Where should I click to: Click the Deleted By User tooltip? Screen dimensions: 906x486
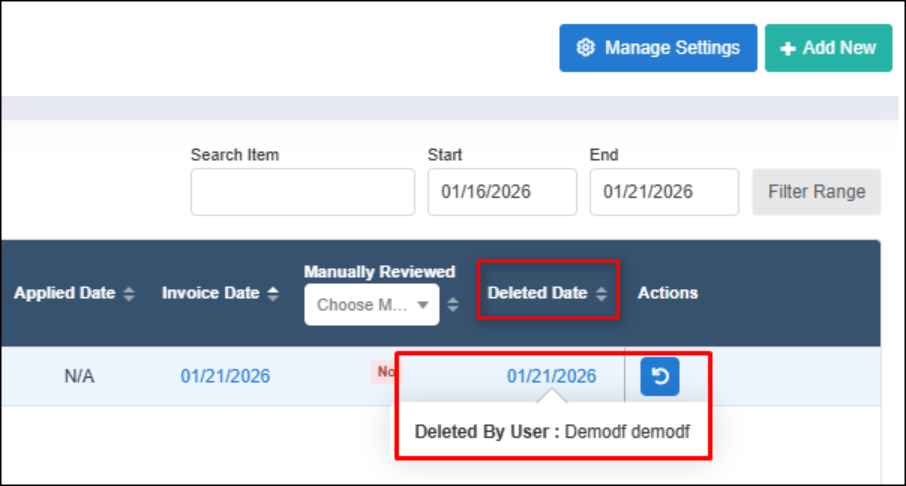click(x=552, y=432)
